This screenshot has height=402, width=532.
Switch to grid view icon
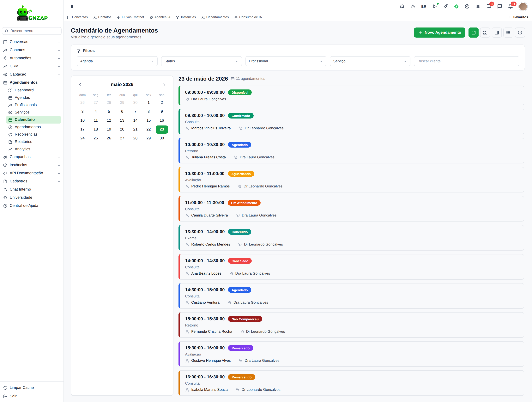coord(485,33)
